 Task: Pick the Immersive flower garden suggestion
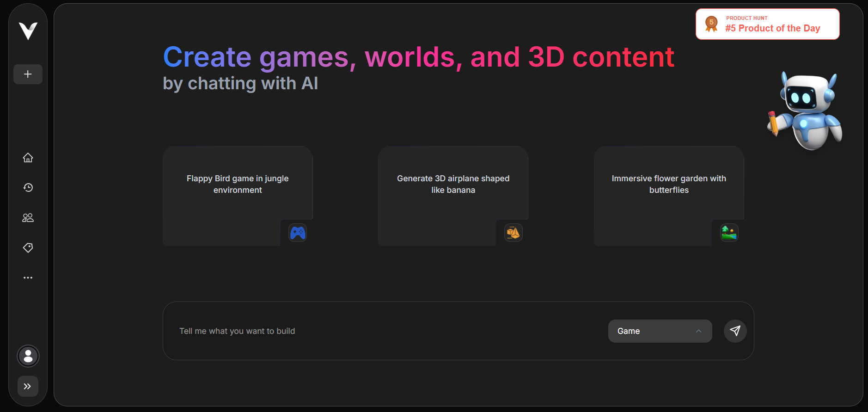tap(668, 184)
